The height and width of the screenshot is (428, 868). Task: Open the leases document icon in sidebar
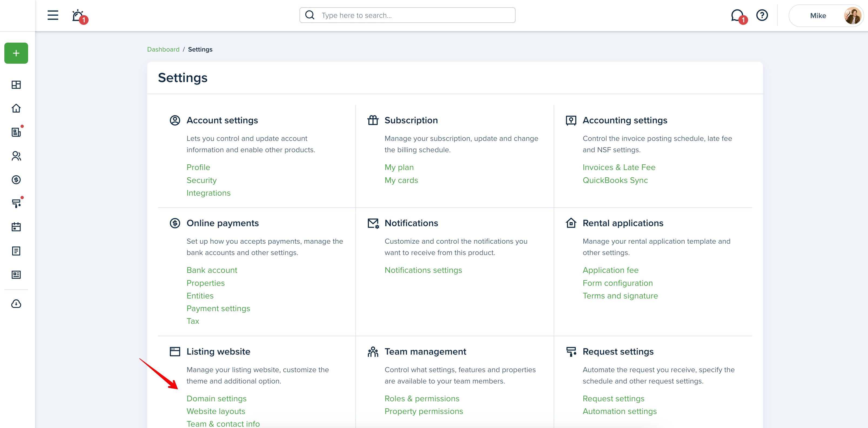click(16, 132)
